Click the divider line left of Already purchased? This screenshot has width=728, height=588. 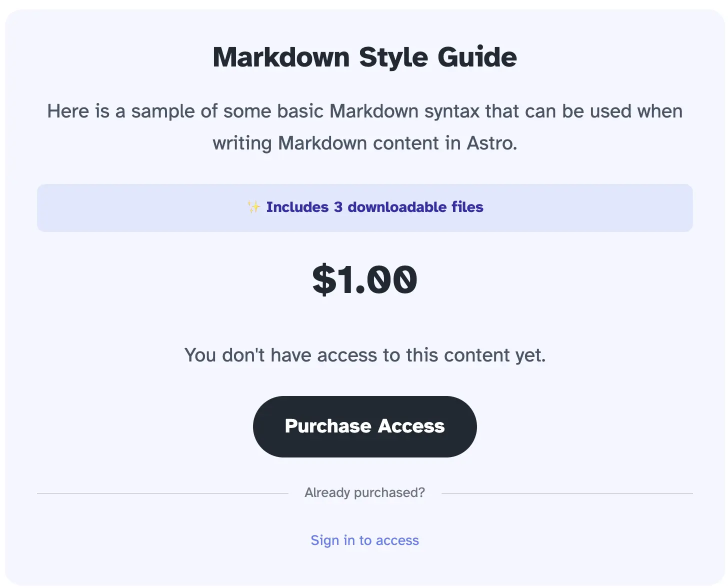(x=162, y=493)
